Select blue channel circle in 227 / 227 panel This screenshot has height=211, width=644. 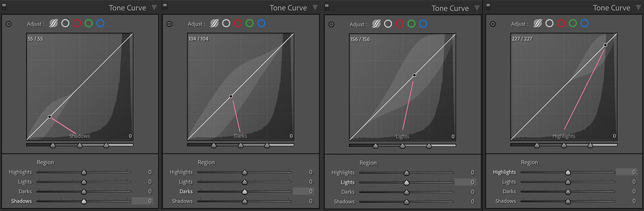585,23
